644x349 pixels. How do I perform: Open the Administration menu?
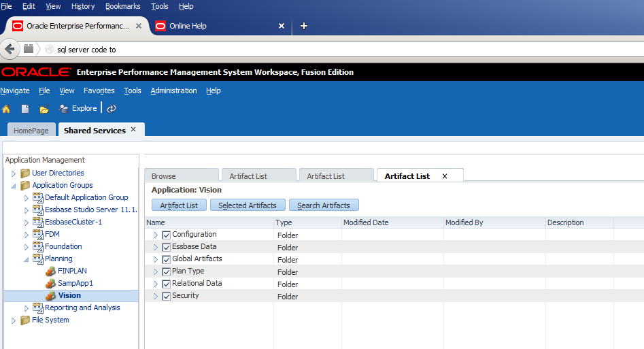(173, 90)
